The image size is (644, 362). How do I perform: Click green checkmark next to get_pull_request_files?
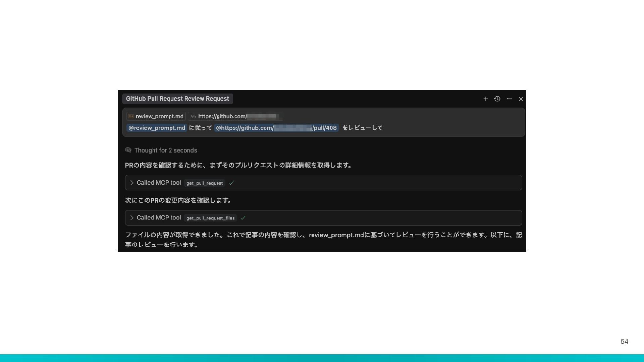[243, 218]
